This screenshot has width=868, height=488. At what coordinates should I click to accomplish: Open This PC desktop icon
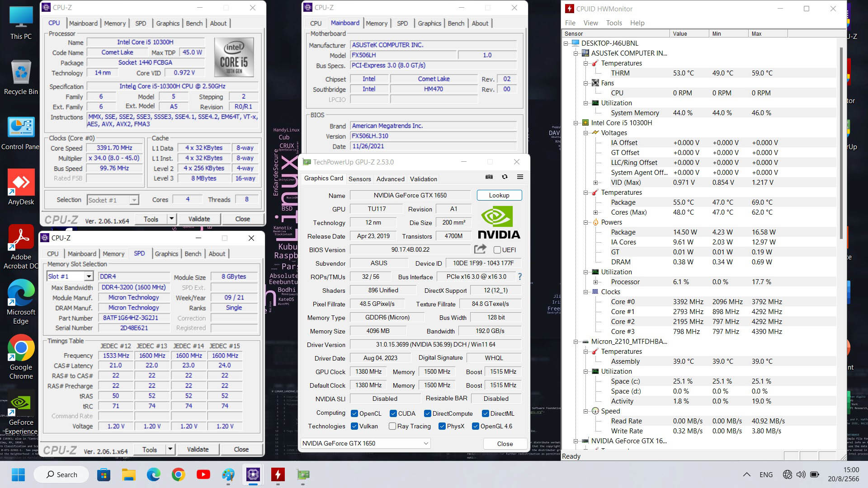(x=21, y=23)
